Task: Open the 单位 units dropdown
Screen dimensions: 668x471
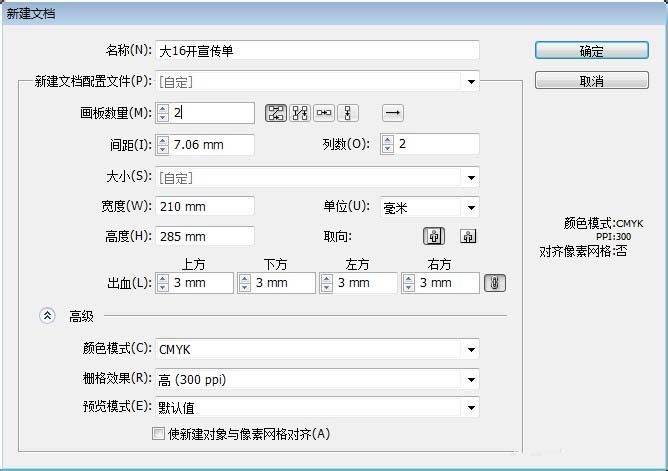Action: (x=471, y=207)
